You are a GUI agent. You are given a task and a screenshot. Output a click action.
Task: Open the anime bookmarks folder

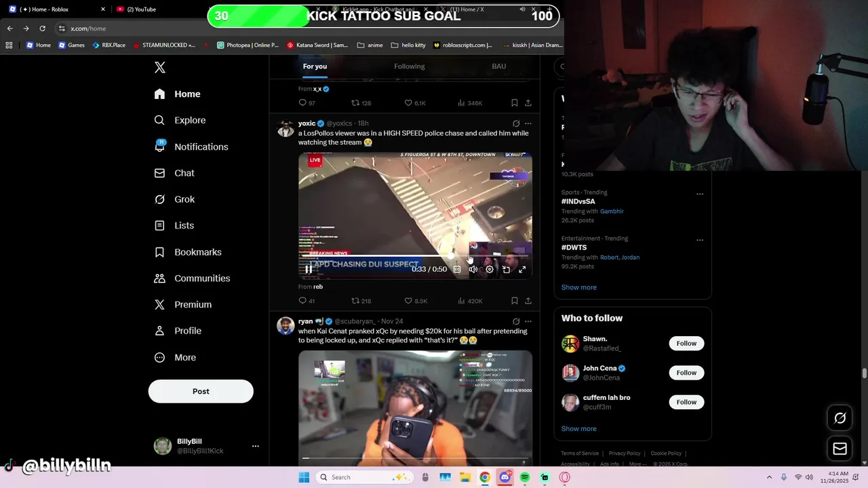tap(370, 45)
